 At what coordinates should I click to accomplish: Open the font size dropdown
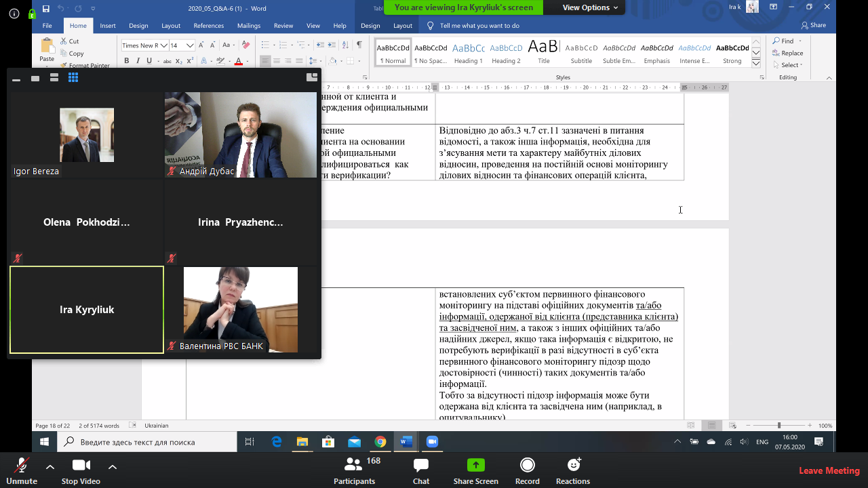tap(191, 45)
